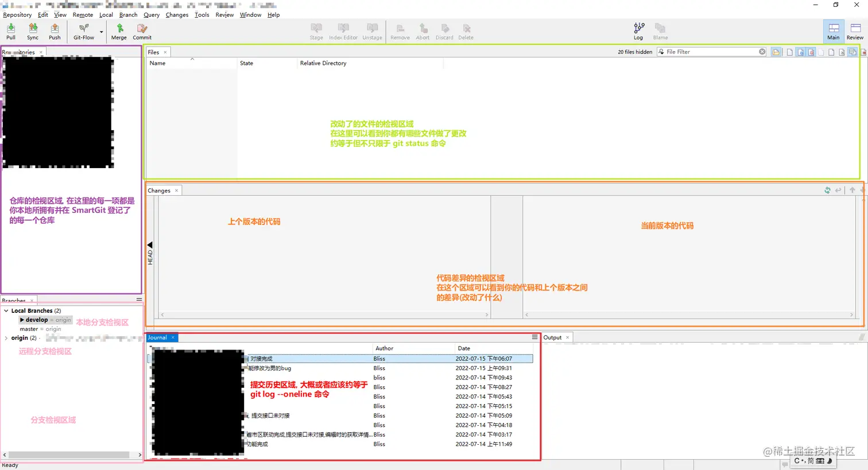Screen dimensions: 868x470
Task: Clear the File Filter using the clear icon
Action: 762,52
